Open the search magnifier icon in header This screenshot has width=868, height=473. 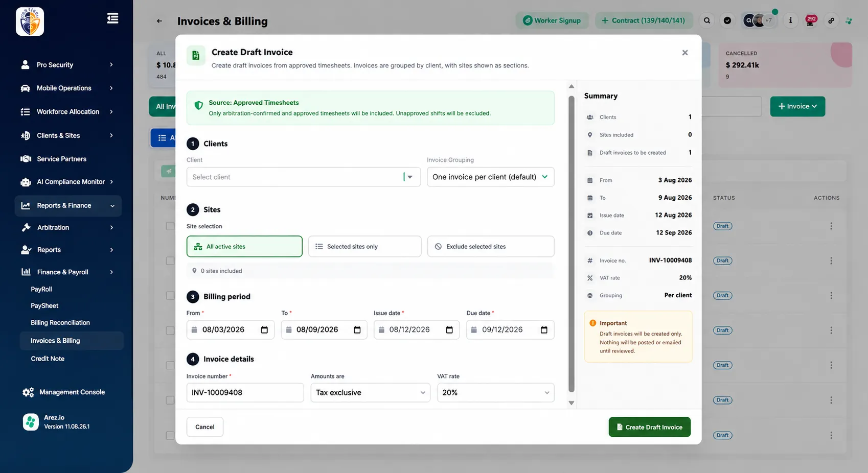707,20
